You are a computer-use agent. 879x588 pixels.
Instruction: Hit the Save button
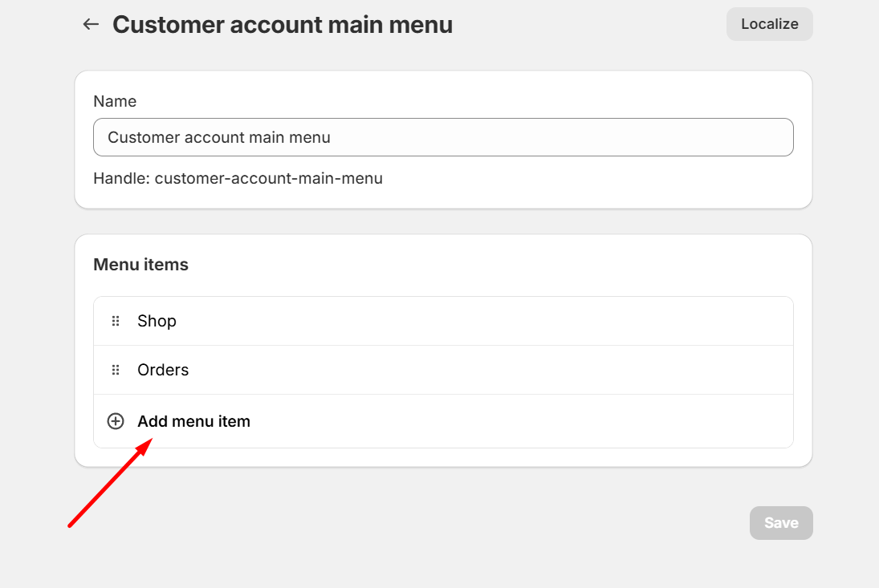[x=780, y=523]
